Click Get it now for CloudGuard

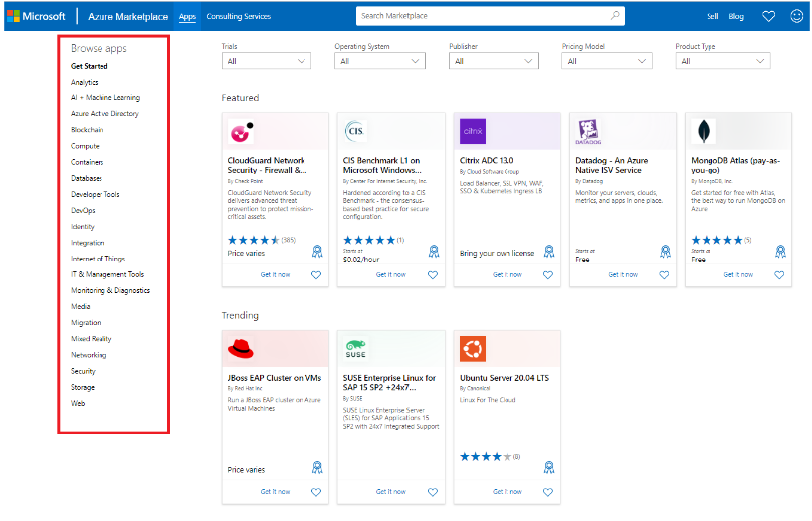(x=275, y=275)
